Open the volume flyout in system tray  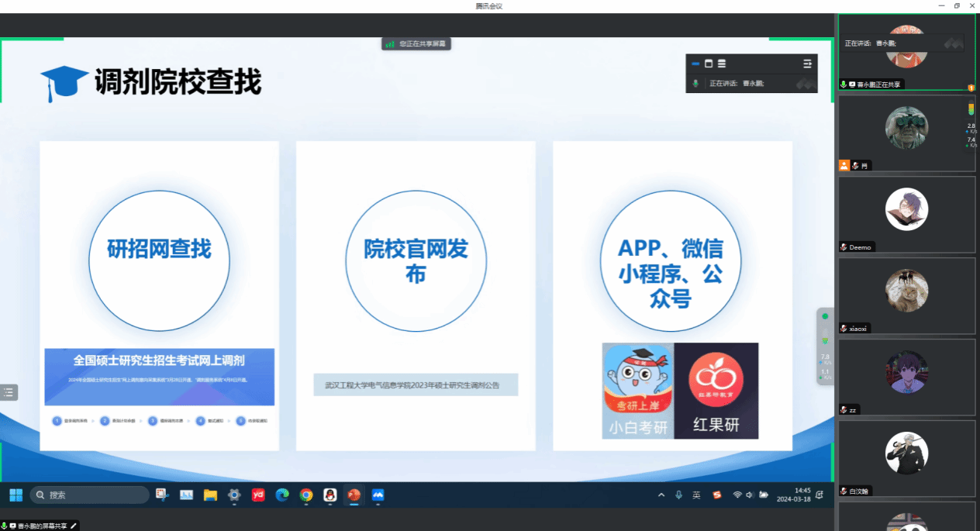coord(751,495)
